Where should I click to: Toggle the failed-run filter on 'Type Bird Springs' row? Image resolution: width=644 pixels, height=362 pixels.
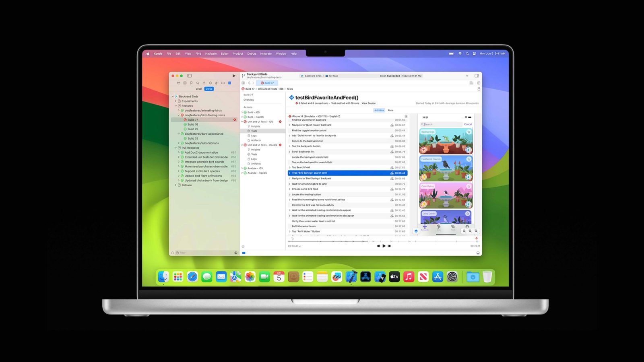pos(392,173)
